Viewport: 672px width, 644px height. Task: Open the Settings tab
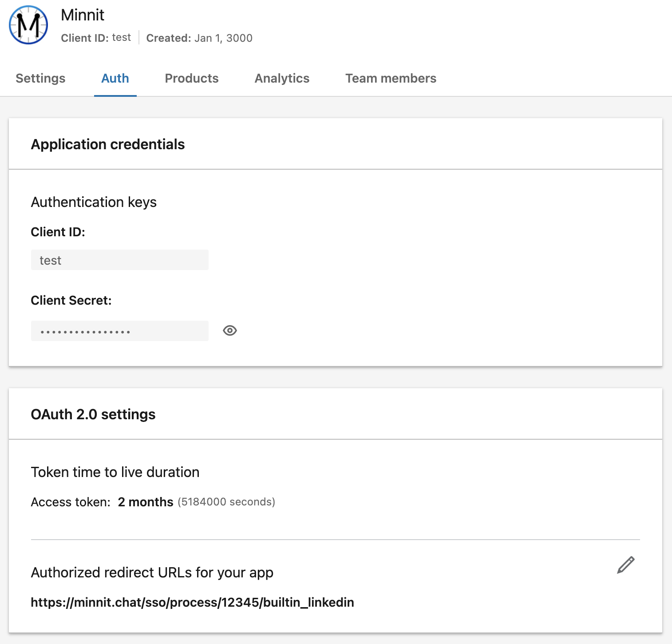tap(40, 78)
